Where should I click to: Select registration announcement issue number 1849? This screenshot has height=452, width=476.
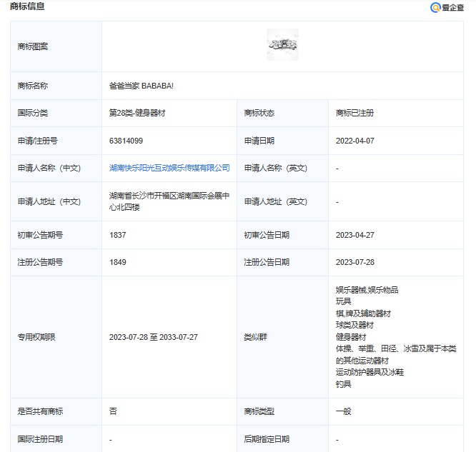point(118,262)
